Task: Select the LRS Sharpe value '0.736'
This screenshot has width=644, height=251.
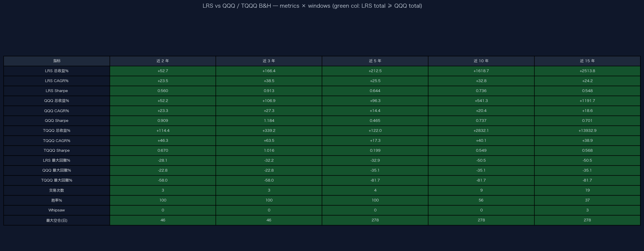Action: click(481, 91)
